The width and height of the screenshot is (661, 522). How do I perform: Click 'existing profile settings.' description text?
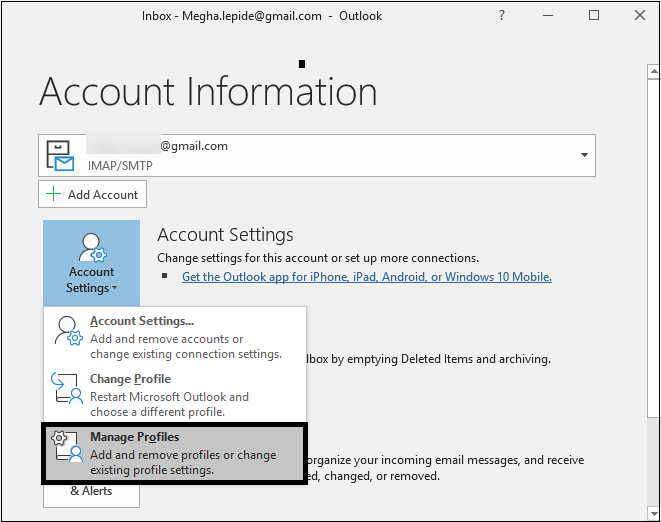pos(152,470)
